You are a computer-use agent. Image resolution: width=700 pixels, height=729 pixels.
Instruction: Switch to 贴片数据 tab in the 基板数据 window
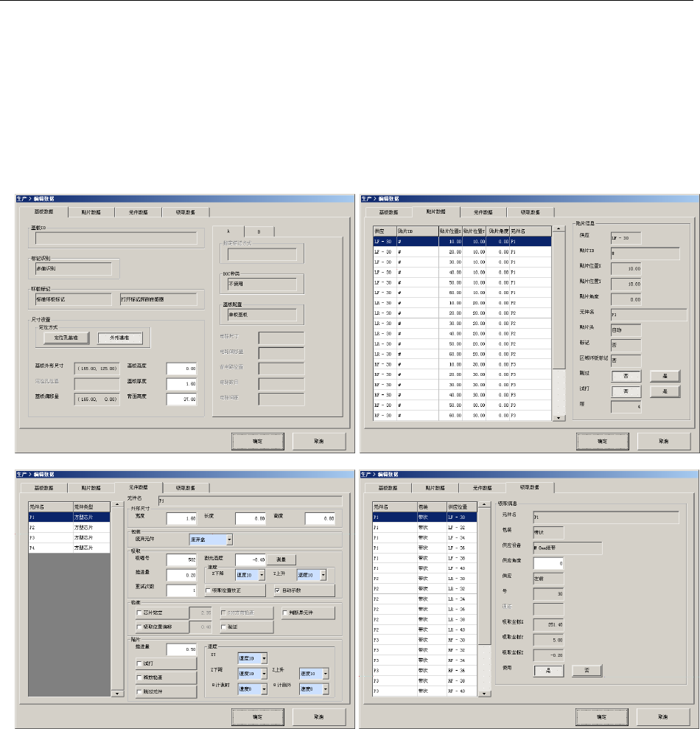point(91,212)
